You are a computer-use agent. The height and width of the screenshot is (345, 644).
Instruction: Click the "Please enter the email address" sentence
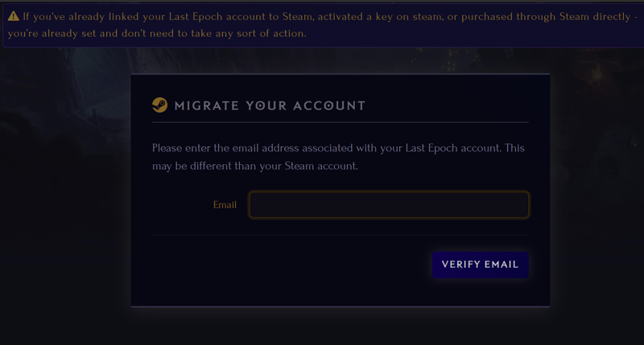point(338,148)
